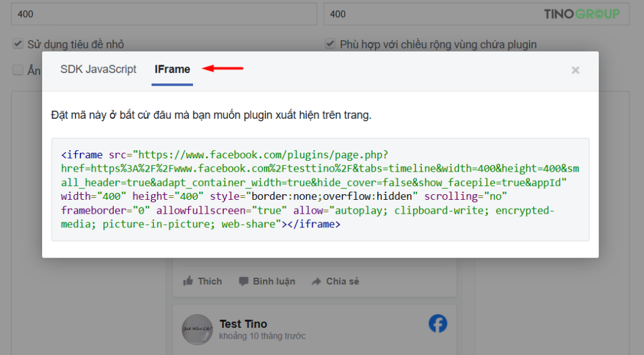Viewport: 644px width, 355px height.
Task: Open the Test Tino page name link
Action: [243, 324]
